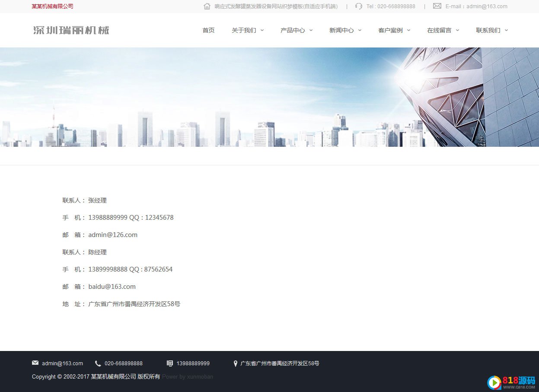The height and width of the screenshot is (392, 539).
Task: Open the 首页 menu item
Action: pyautogui.click(x=208, y=30)
